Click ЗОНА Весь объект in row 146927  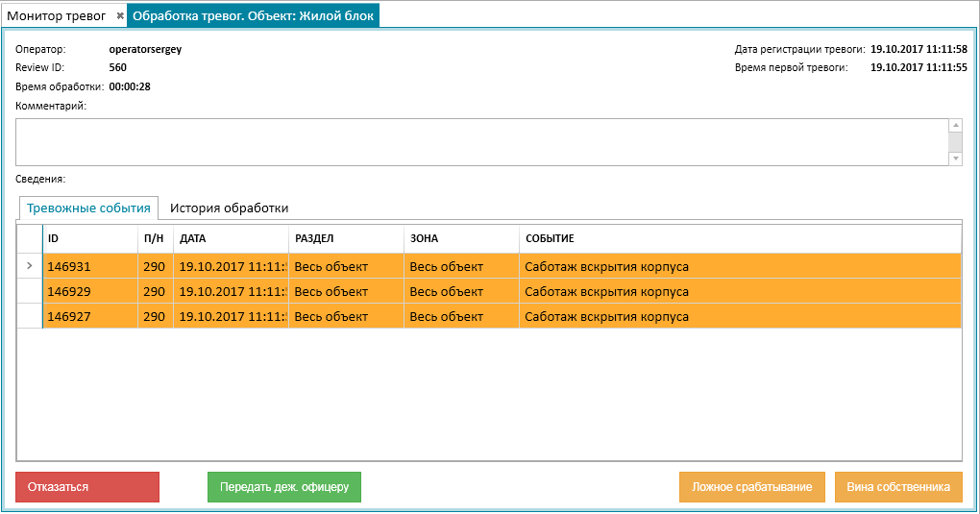[x=462, y=316]
